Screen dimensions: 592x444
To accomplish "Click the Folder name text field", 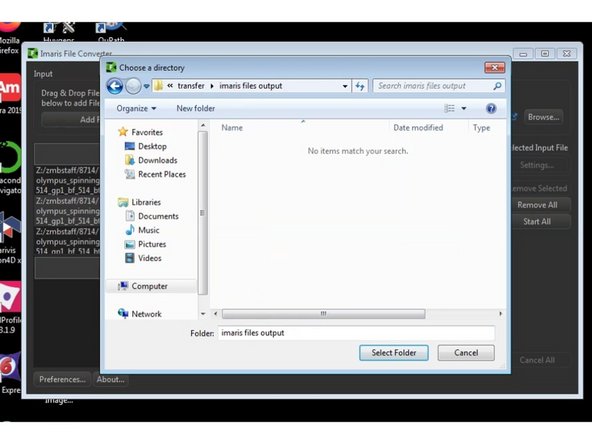I will coord(356,333).
